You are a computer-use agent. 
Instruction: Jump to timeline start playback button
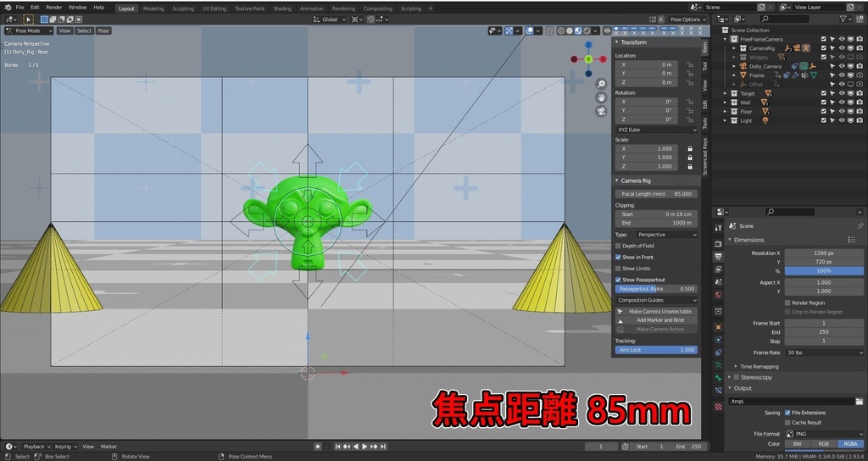pos(337,447)
